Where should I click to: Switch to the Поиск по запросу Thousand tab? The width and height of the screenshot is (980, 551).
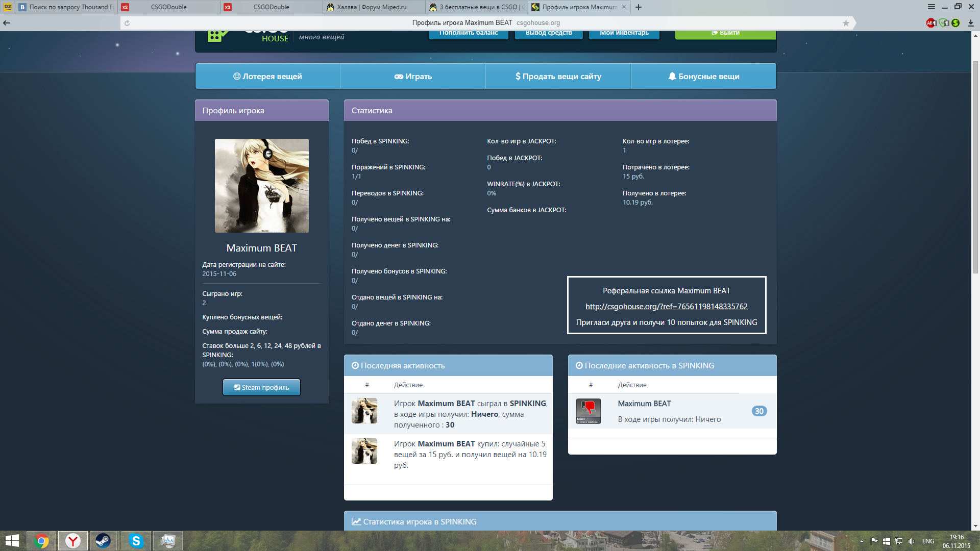(x=67, y=7)
